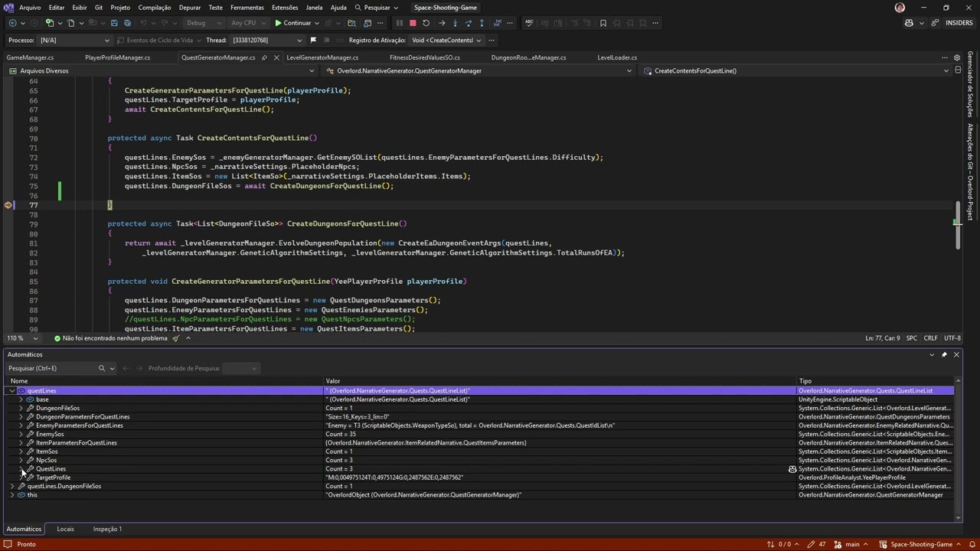Open the Registro de Ativação dropdown
980x551 pixels.
(x=446, y=40)
